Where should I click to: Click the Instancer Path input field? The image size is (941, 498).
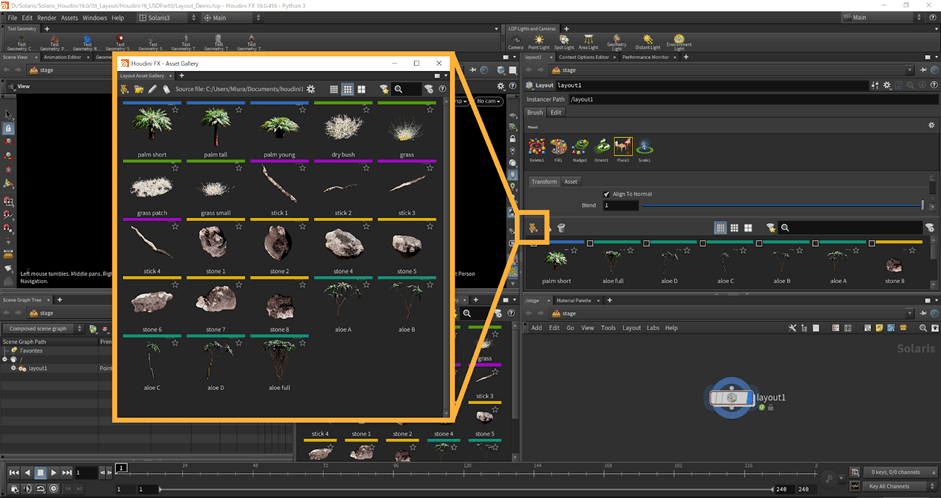(753, 100)
